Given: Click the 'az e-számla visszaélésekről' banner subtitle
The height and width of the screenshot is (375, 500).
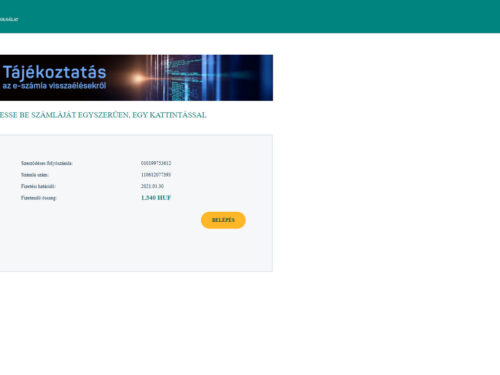Looking at the screenshot, I should pyautogui.click(x=54, y=86).
